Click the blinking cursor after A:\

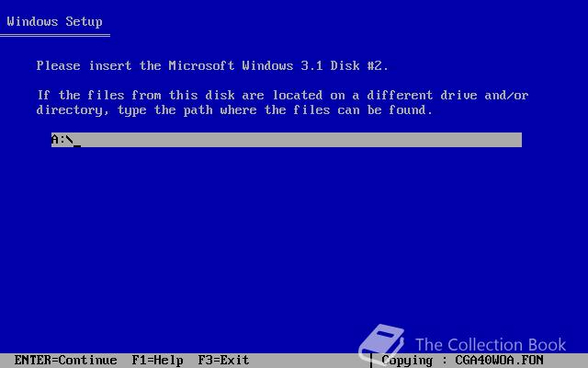pyautogui.click(x=77, y=145)
